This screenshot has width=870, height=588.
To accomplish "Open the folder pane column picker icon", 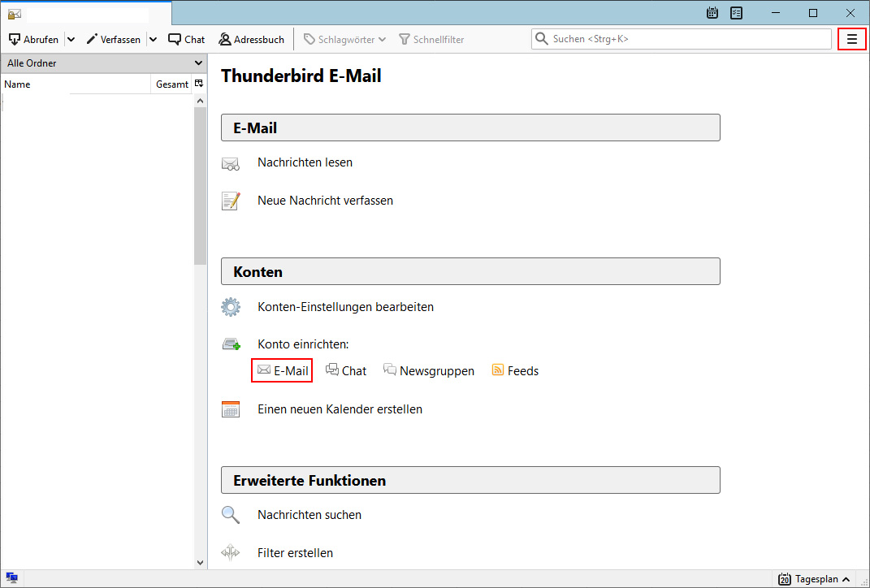I will pyautogui.click(x=199, y=84).
